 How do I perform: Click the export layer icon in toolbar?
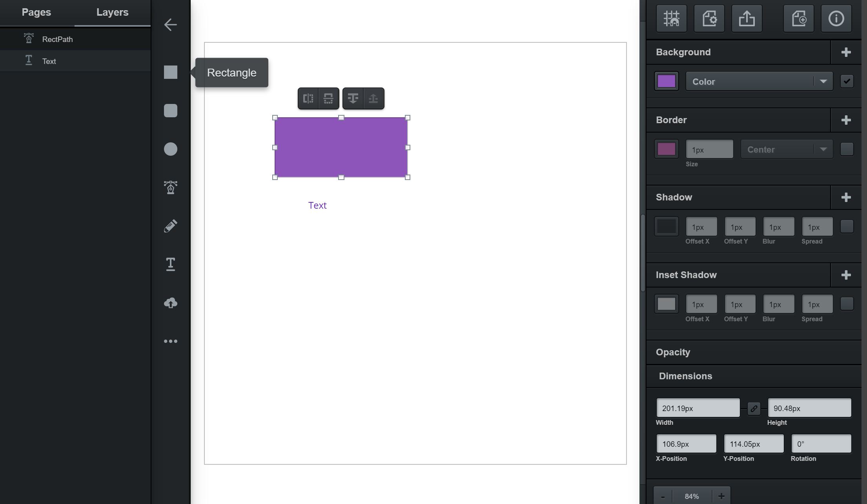pyautogui.click(x=747, y=18)
